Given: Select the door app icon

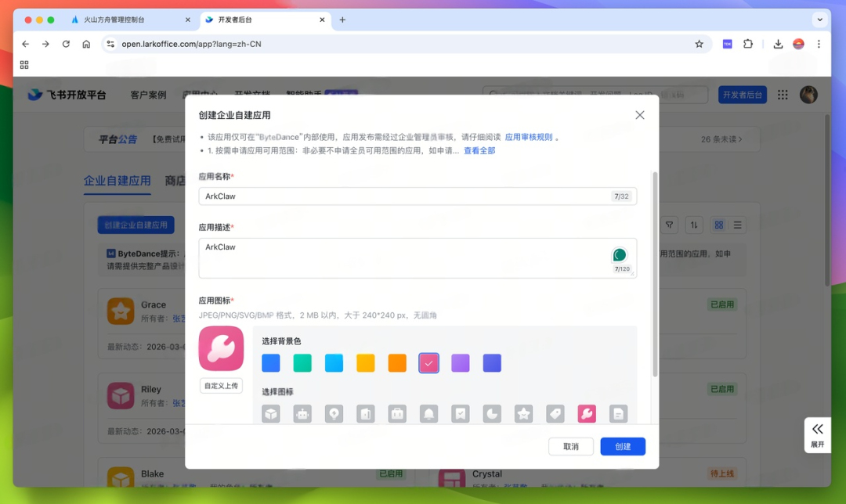Looking at the screenshot, I should 365,414.
